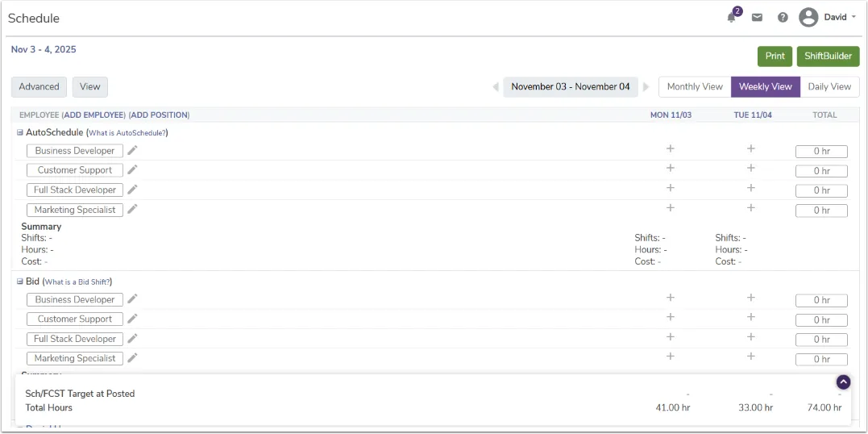Add Monday shift for AutoSchedule Business Developer
Image resolution: width=868 pixels, height=434 pixels.
pos(671,148)
